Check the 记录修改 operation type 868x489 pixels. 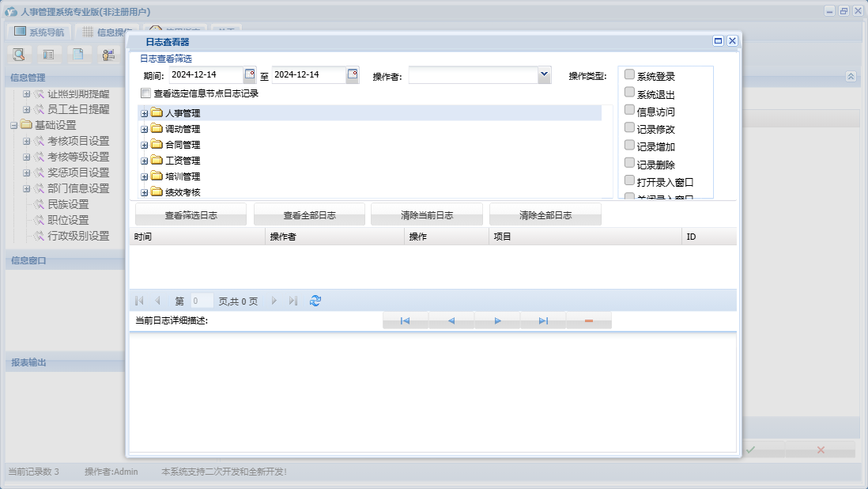pos(629,127)
